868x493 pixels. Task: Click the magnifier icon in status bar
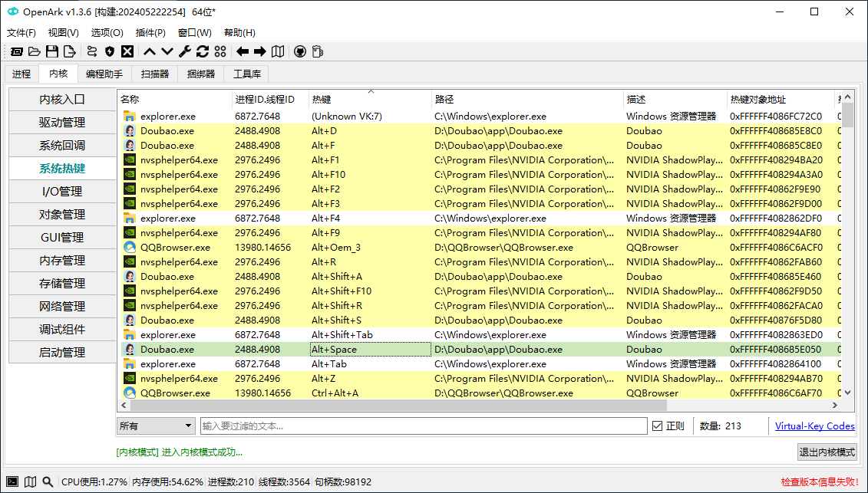(48, 481)
